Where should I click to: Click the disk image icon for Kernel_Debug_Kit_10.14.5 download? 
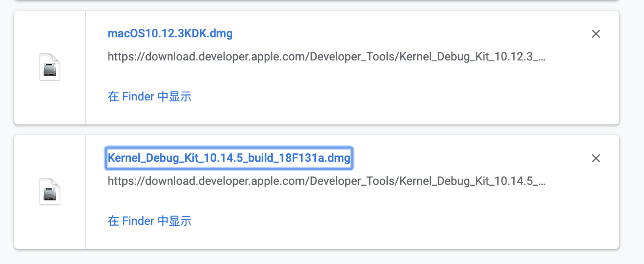(50, 191)
